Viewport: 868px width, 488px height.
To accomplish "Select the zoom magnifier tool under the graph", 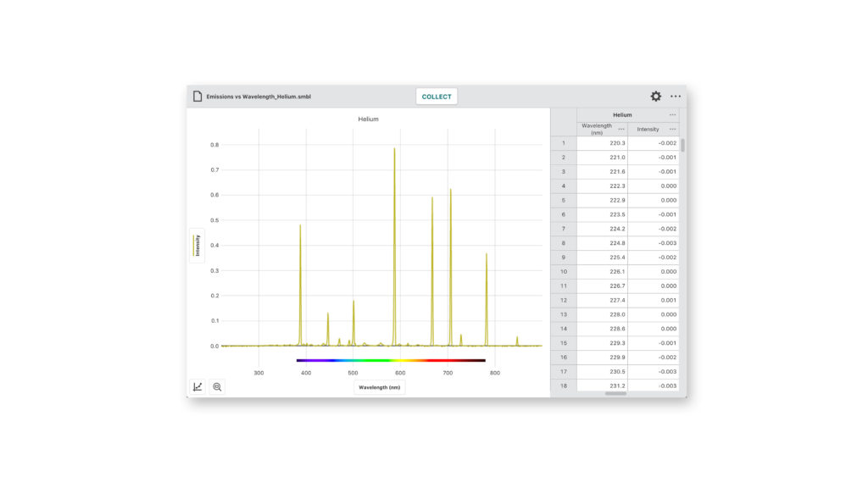I will coord(217,386).
